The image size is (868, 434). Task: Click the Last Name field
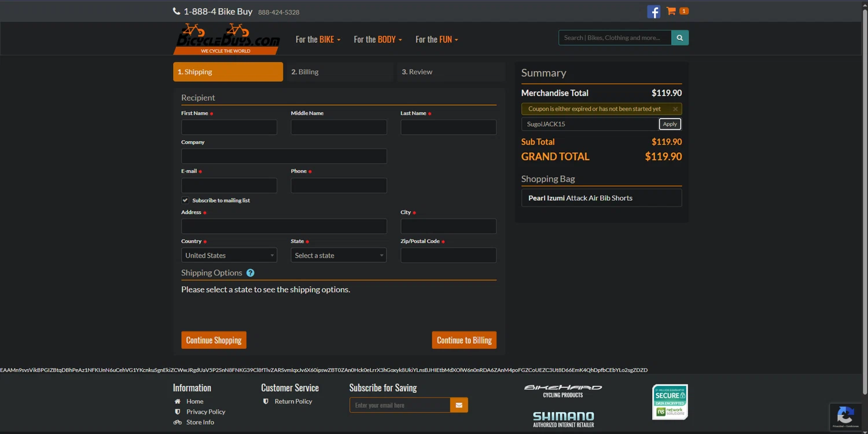(448, 127)
